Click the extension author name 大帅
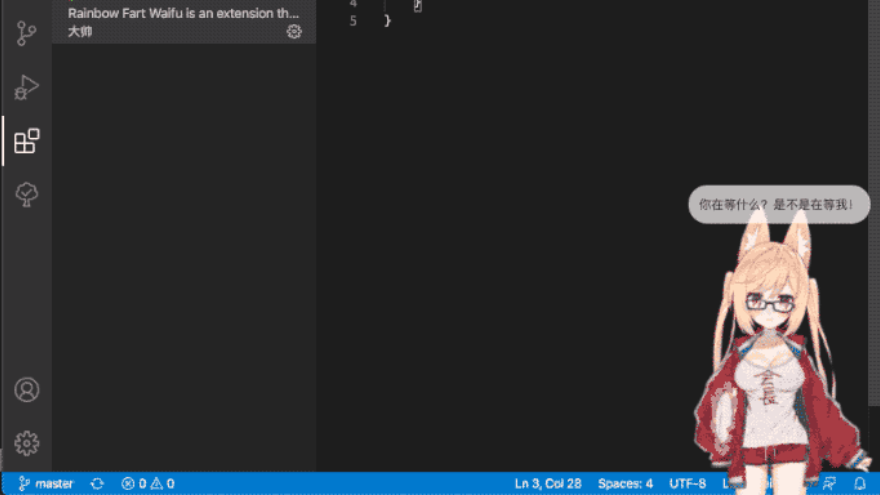The image size is (880, 495). (x=80, y=31)
